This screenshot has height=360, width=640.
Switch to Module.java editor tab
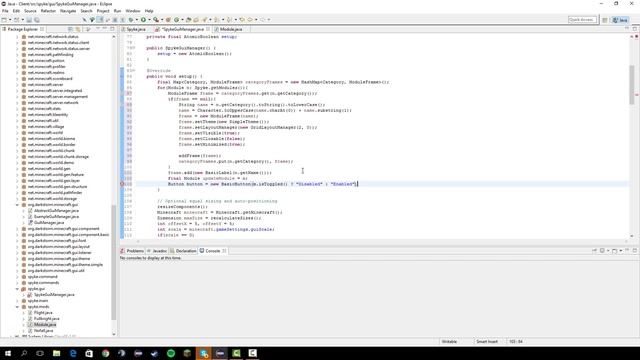pos(230,29)
